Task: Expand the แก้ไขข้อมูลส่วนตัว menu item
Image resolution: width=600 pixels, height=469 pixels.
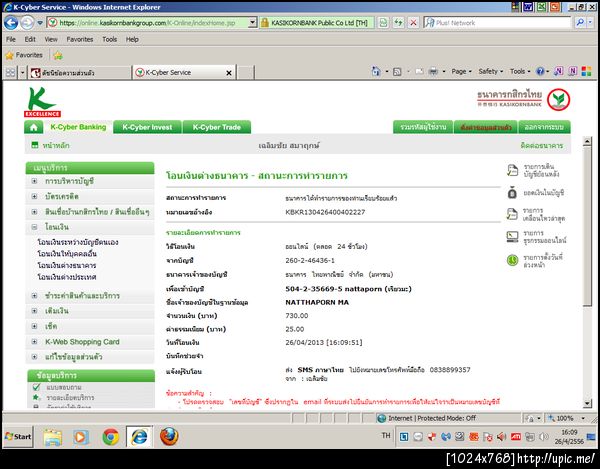Action: click(34, 357)
